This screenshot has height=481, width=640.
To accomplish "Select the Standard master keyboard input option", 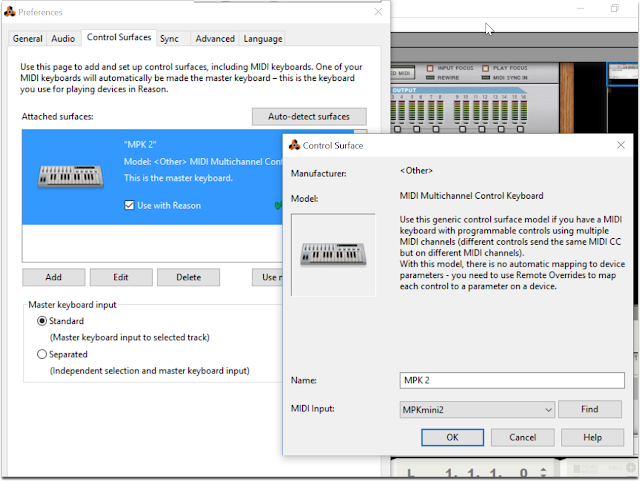I will click(42, 321).
